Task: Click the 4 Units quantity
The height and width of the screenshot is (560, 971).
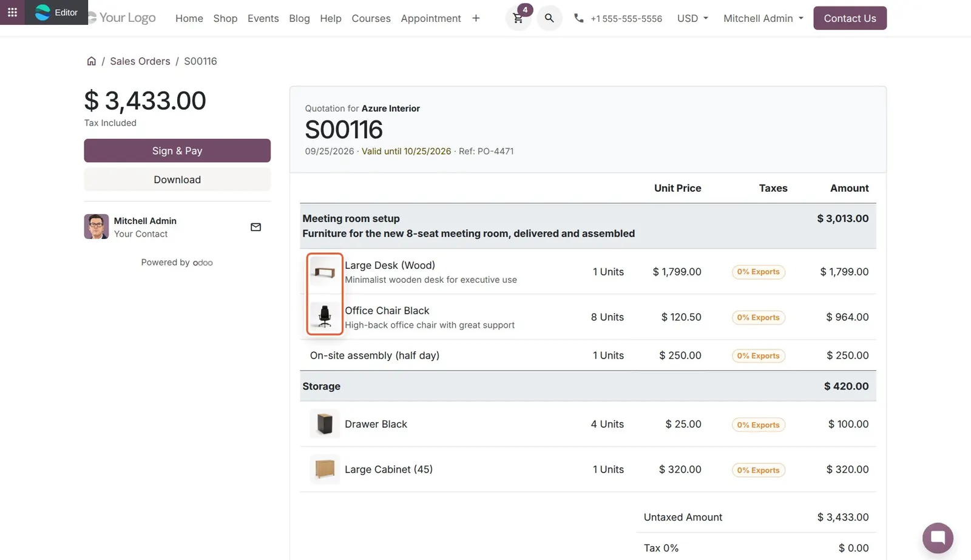Action: [x=607, y=423]
